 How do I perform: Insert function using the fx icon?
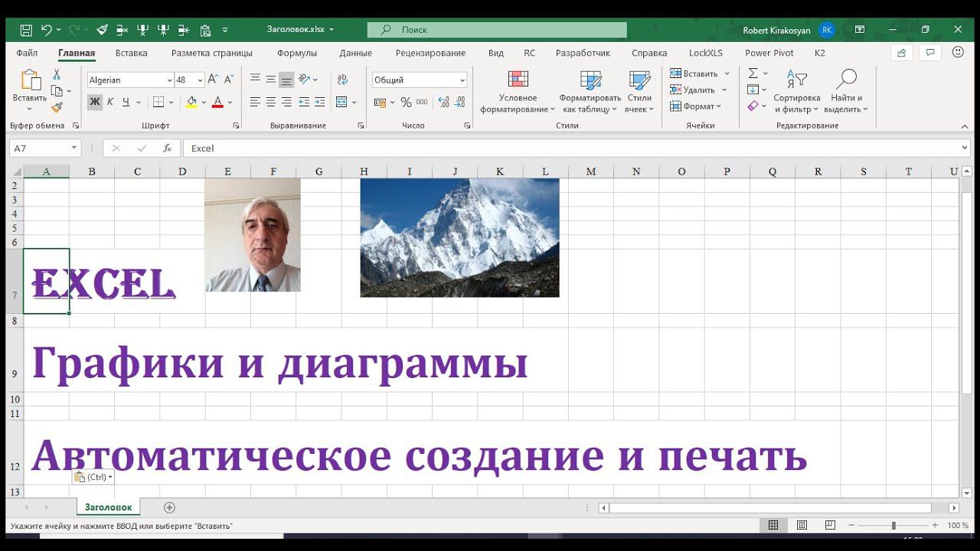click(167, 148)
